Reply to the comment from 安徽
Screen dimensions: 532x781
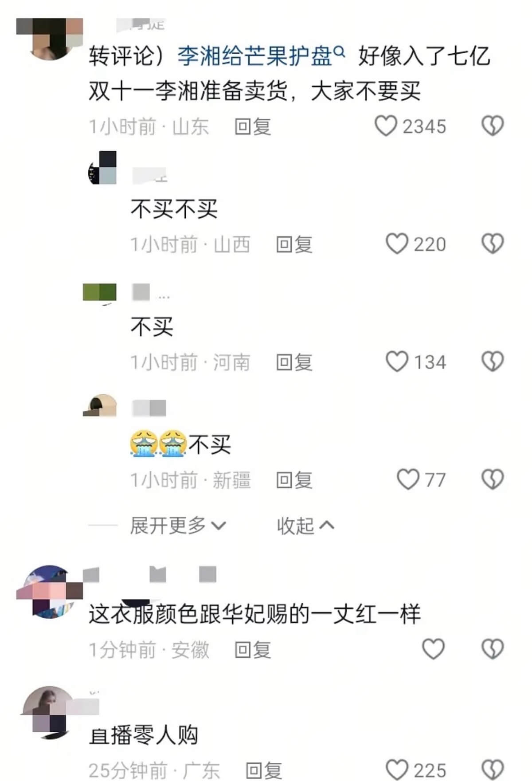[253, 650]
